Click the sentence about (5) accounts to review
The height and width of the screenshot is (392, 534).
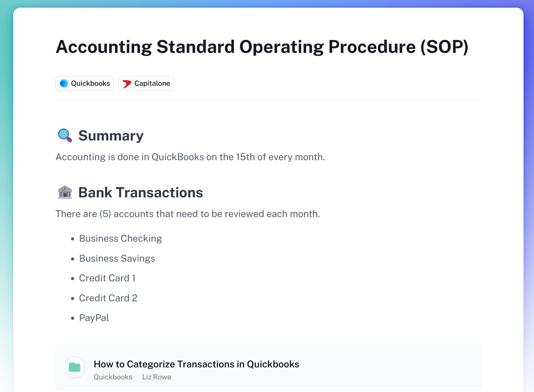point(188,214)
